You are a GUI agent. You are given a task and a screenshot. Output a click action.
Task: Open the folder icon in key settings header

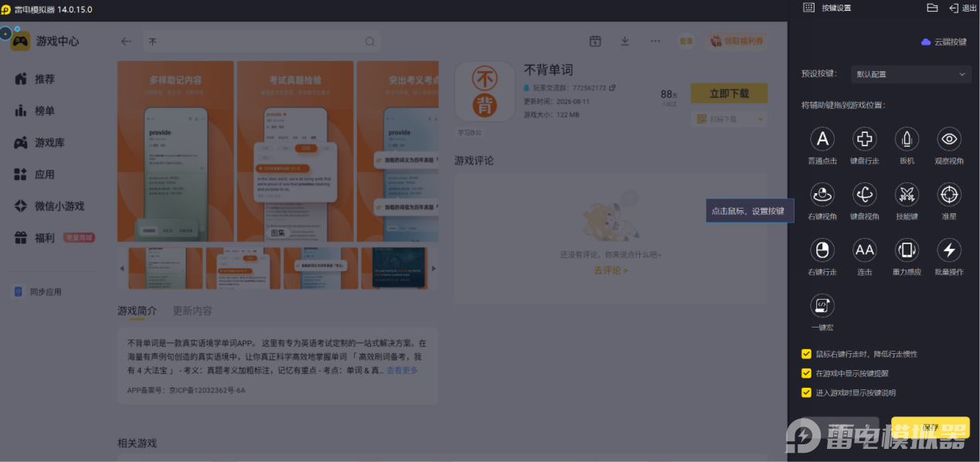(x=932, y=8)
